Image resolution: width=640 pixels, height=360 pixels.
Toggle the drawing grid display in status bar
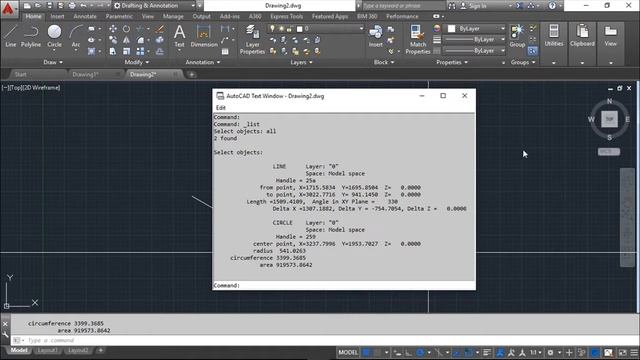367,352
